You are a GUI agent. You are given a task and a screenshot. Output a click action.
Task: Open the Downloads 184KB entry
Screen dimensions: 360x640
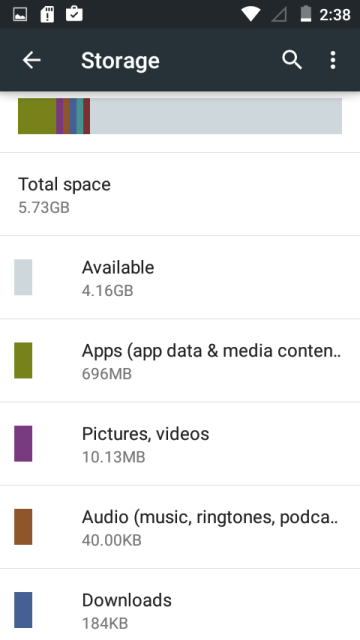coord(180,604)
